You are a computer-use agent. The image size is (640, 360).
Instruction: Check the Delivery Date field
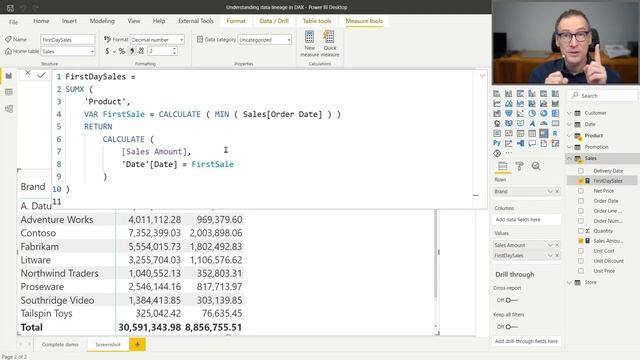tap(581, 171)
